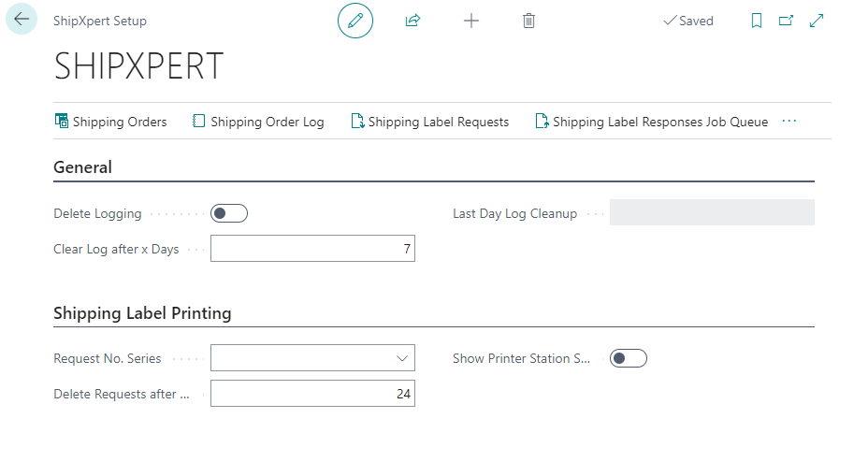
Task: Open Shipping Orders action
Action: (111, 122)
